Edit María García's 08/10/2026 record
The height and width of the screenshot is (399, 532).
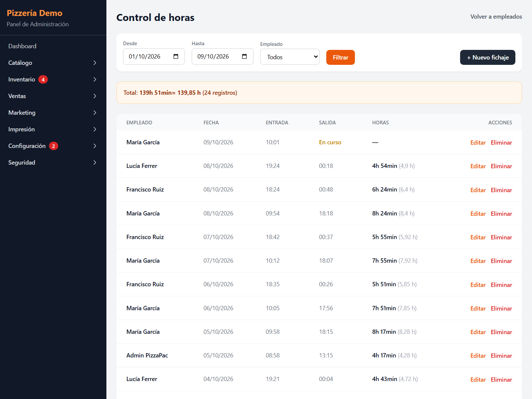[478, 214]
